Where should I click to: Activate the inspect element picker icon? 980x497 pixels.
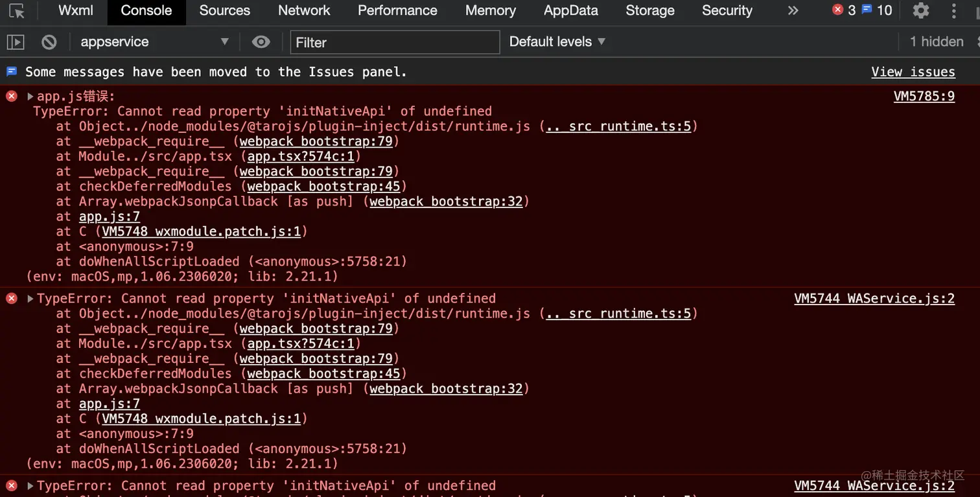click(x=17, y=11)
